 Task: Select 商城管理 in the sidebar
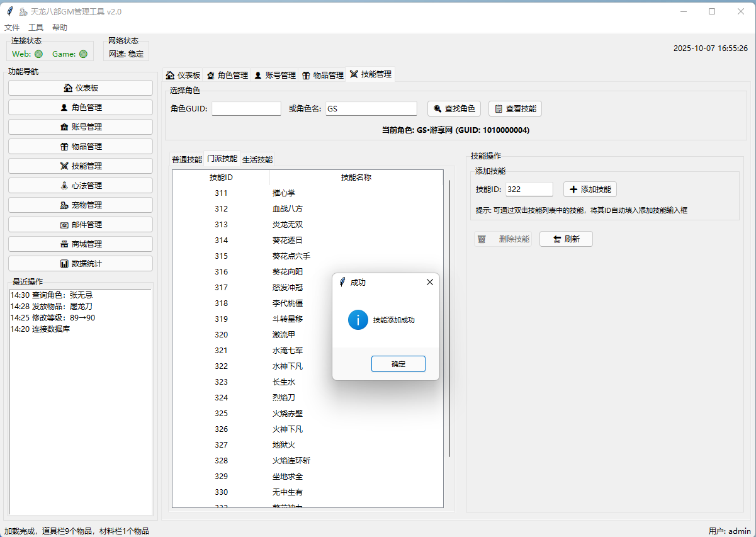tap(81, 244)
